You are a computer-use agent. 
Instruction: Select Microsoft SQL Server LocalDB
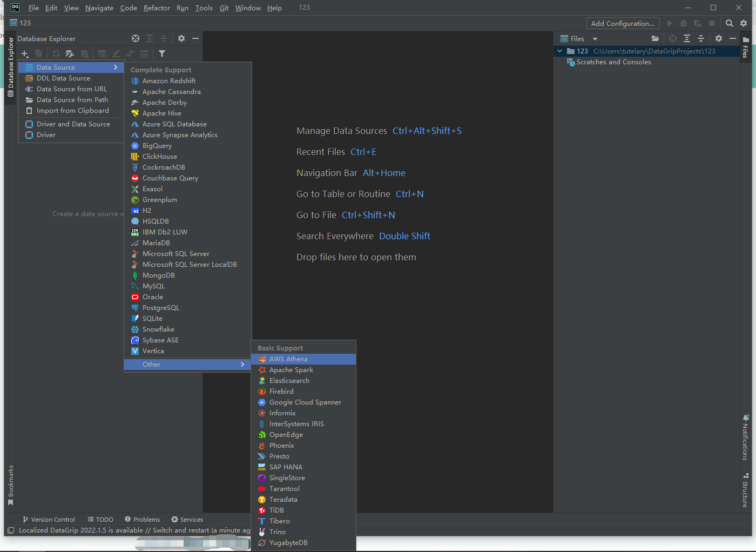(188, 265)
